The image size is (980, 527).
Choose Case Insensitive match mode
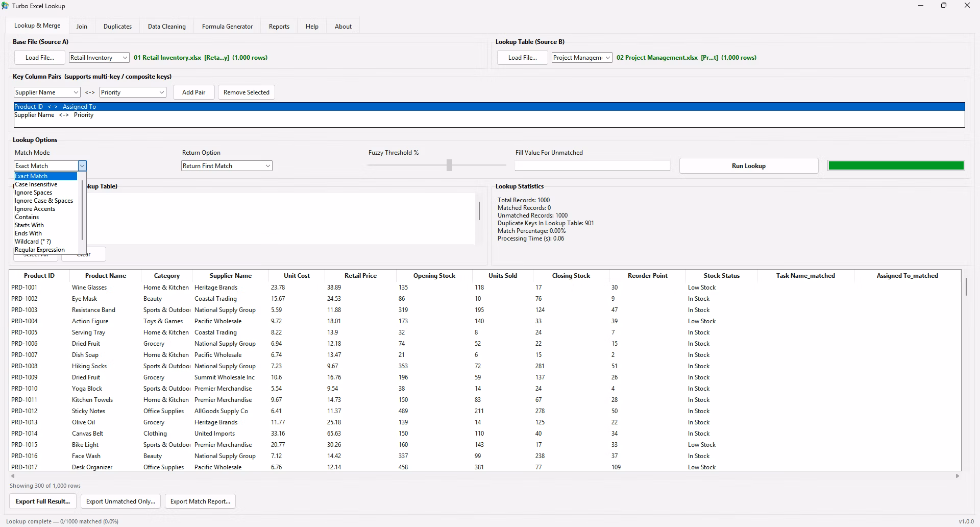45,184
